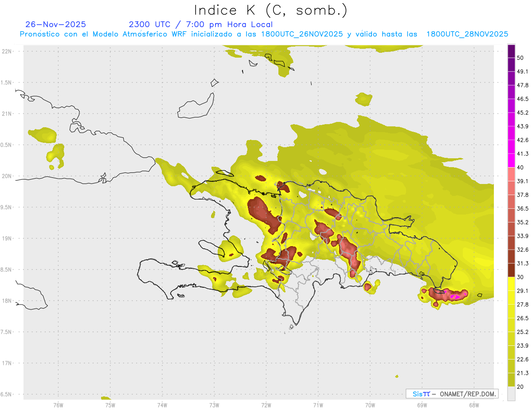Image resolution: width=532 pixels, height=411 pixels.
Task: Select the bright magenta swatch just above 40
Action: point(511,160)
